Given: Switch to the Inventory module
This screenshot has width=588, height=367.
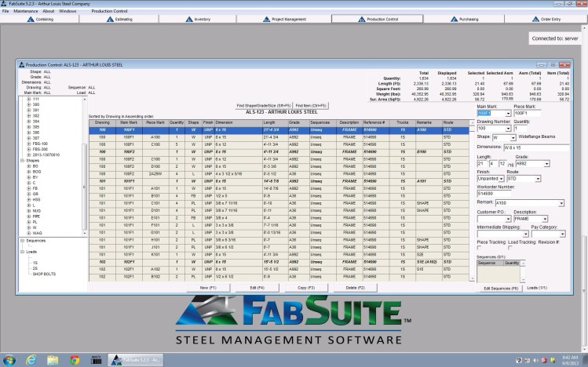Looking at the screenshot, I should pyautogui.click(x=200, y=18).
